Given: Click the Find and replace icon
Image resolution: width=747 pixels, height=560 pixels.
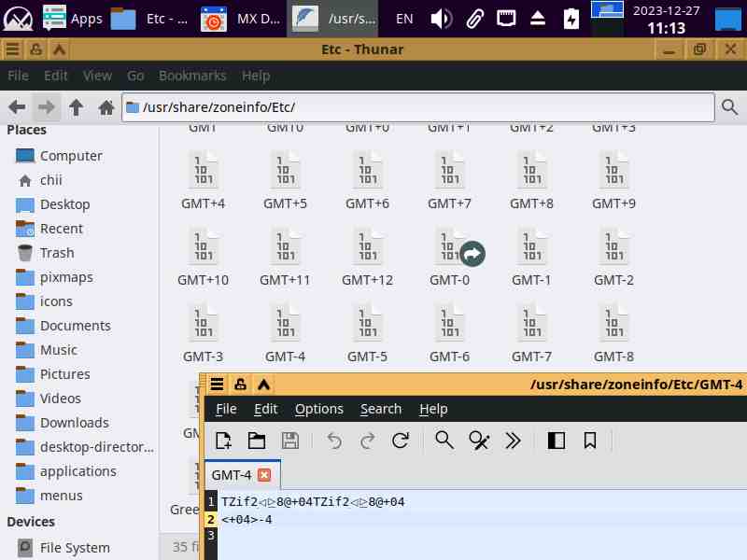Looking at the screenshot, I should [x=479, y=441].
